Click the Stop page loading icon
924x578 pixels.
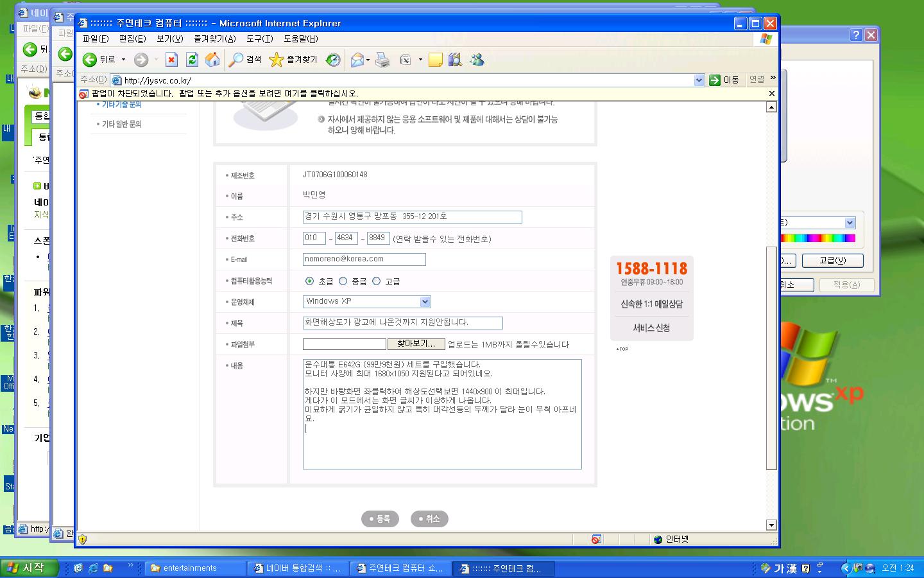click(171, 60)
